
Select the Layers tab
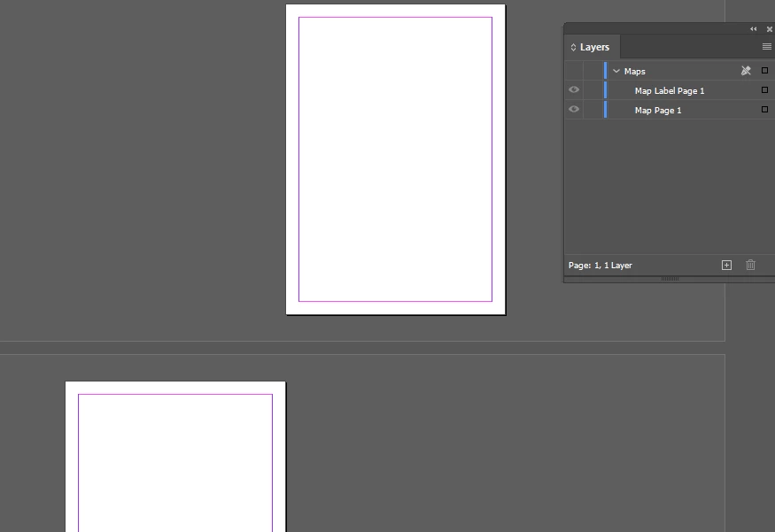tap(593, 47)
